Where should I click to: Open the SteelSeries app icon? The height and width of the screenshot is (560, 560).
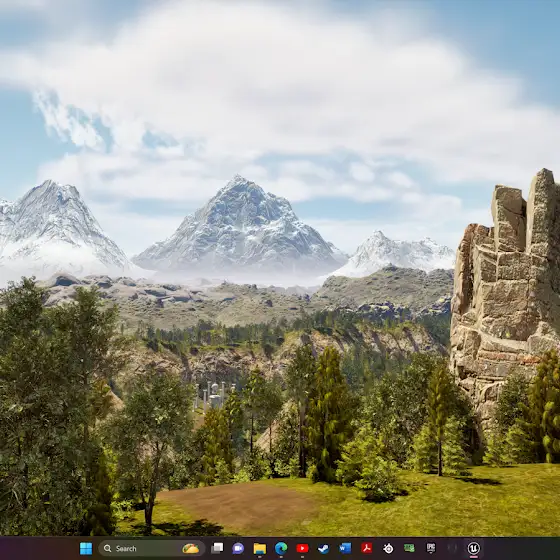(x=388, y=548)
